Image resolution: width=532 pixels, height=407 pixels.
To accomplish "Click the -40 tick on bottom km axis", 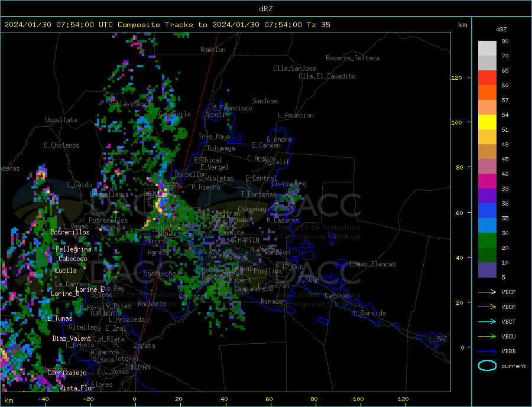I will tap(43, 399).
